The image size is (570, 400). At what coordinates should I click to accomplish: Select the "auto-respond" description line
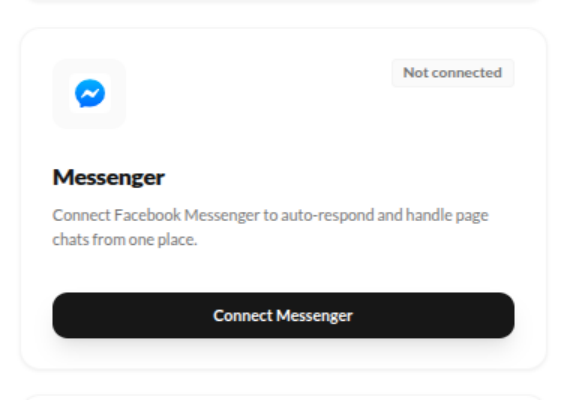pos(270,215)
